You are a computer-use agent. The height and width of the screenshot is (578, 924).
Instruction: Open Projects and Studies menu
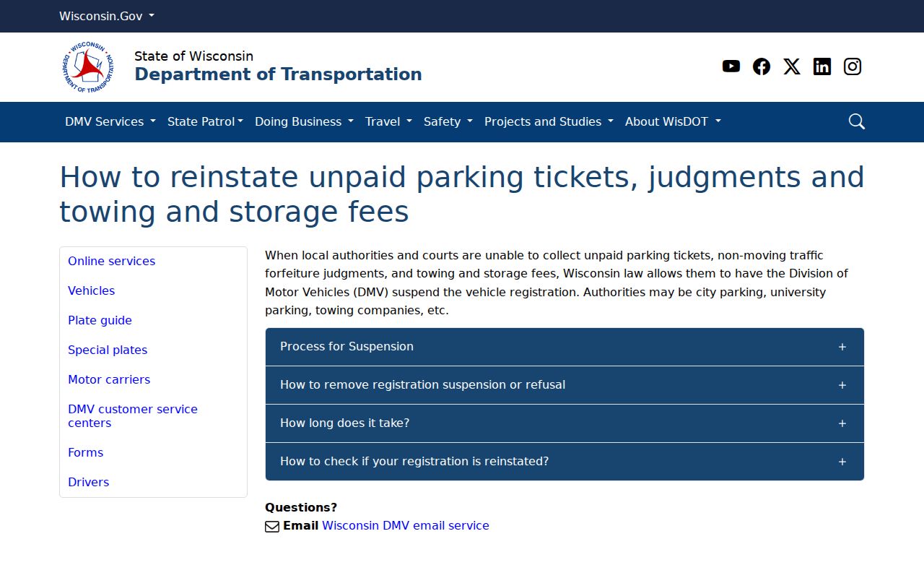549,121
